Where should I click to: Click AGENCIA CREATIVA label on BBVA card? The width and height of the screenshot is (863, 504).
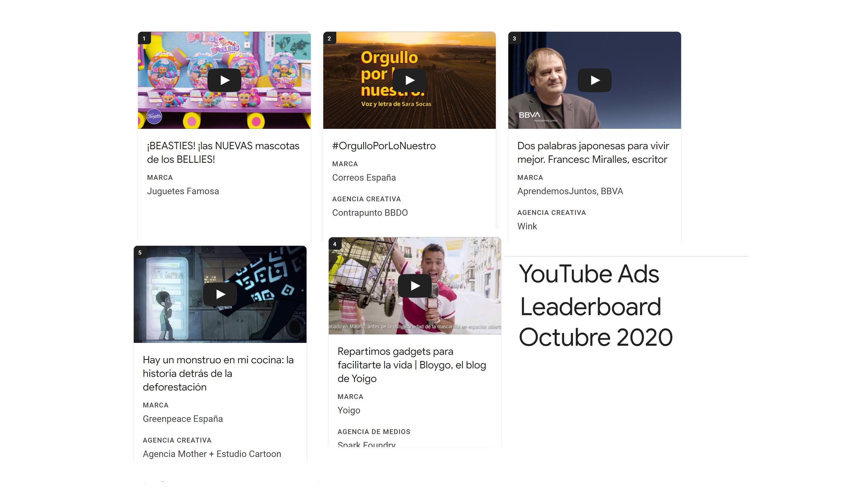click(x=552, y=213)
